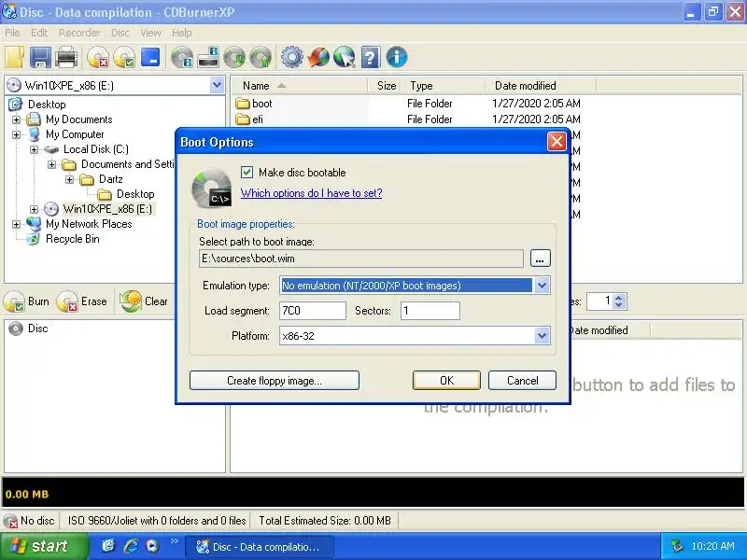747x560 pixels.
Task: Click the globe with red arrow update icon
Action: point(318,58)
